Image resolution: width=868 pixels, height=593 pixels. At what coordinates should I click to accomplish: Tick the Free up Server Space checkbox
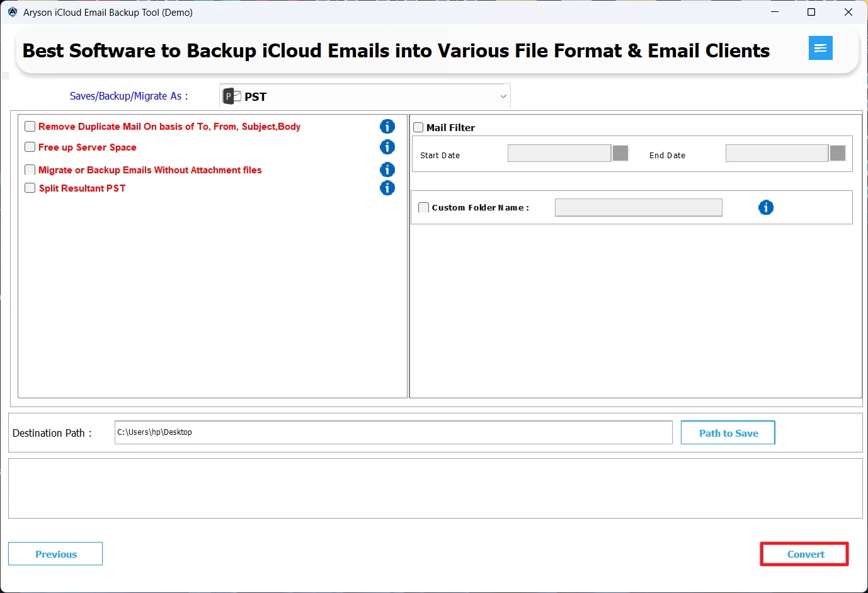pos(30,147)
